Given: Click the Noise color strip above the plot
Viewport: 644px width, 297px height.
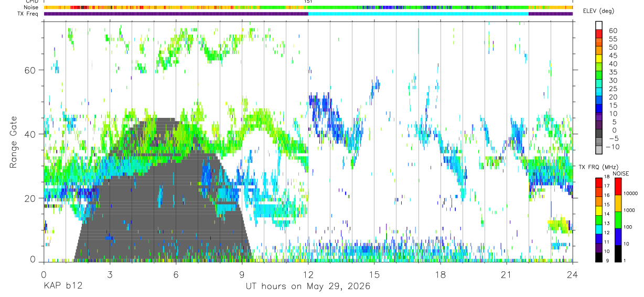Looking at the screenshot, I should pos(308,7).
